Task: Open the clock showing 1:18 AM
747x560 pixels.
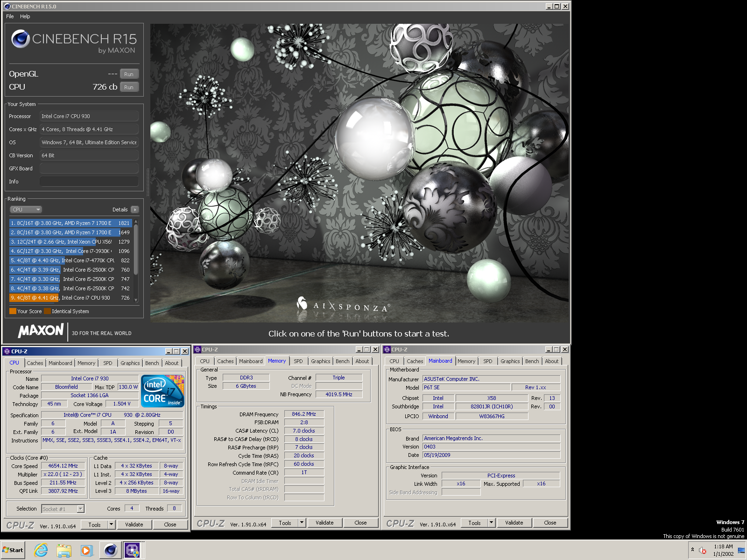Action: click(x=723, y=550)
